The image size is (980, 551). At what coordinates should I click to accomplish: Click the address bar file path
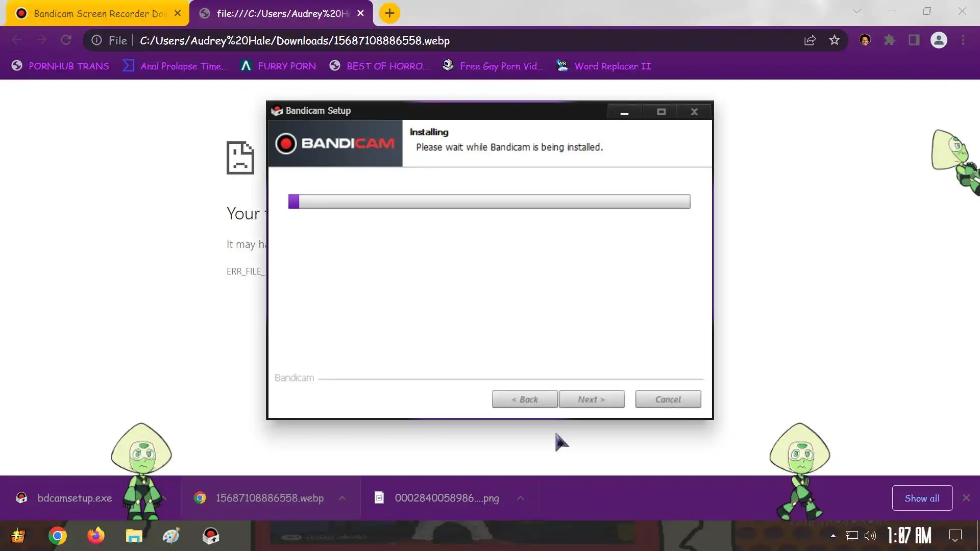tap(295, 40)
